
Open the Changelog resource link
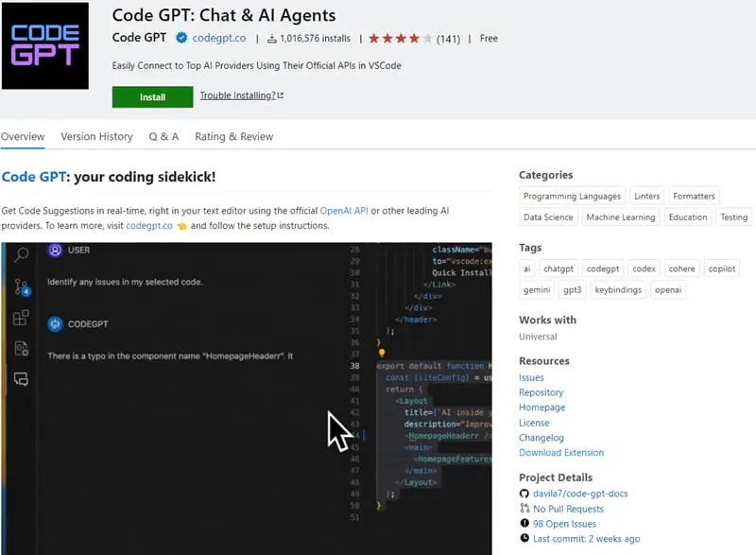pos(541,438)
